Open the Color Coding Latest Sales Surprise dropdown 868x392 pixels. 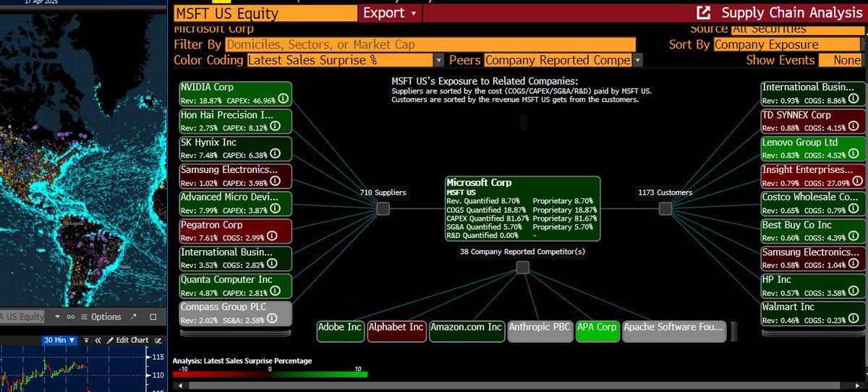point(345,61)
